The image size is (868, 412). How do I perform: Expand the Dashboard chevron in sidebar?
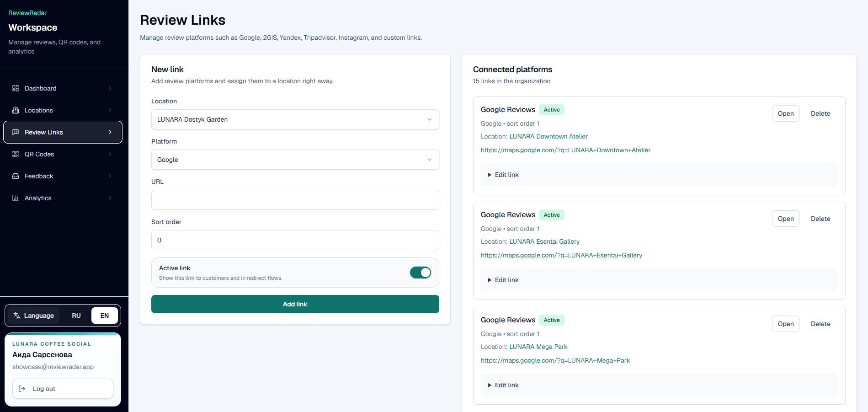click(x=110, y=88)
